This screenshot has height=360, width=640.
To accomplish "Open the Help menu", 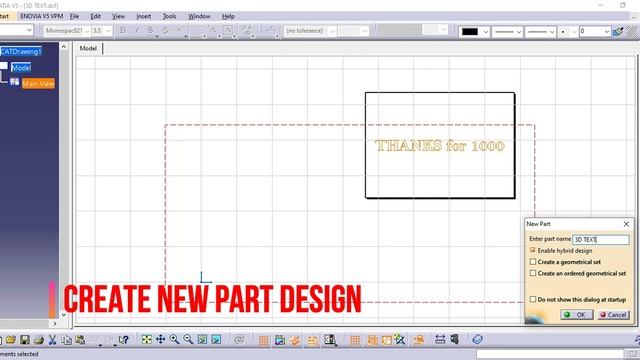I will 228,16.
